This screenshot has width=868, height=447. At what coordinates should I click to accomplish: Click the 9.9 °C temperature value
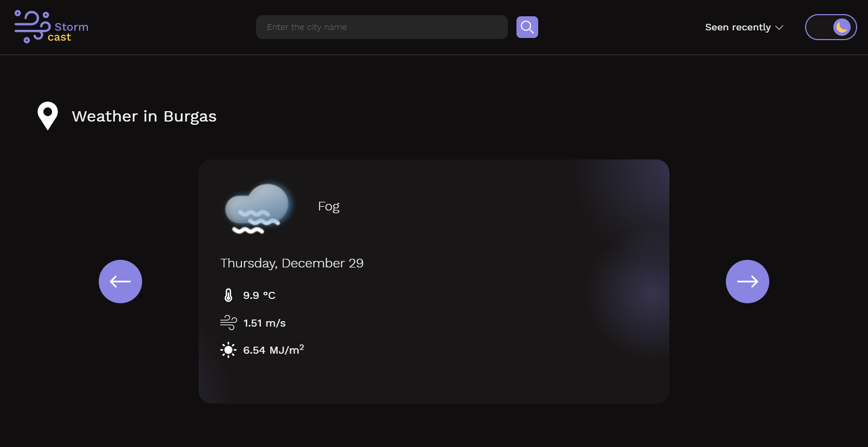click(x=259, y=295)
